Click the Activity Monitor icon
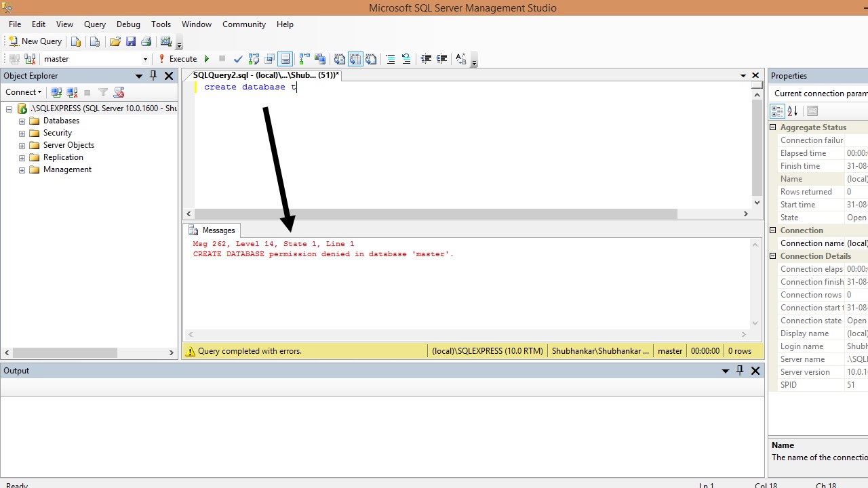The image size is (868, 488). (x=166, y=41)
